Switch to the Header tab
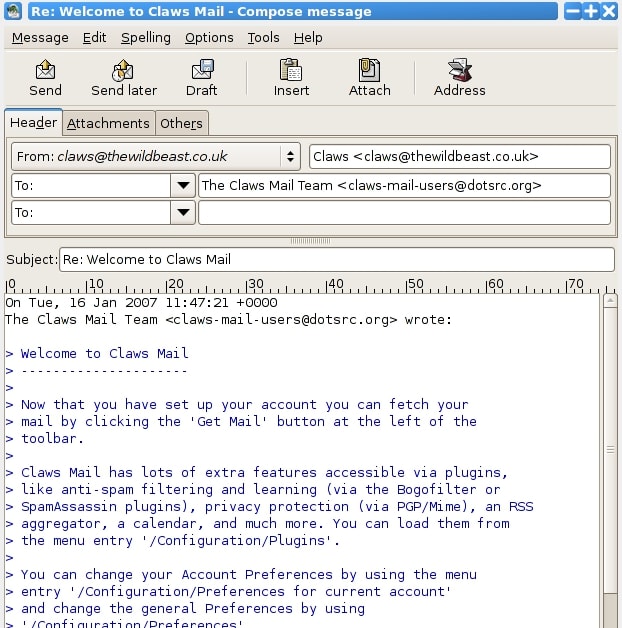The image size is (622, 628). point(34,122)
